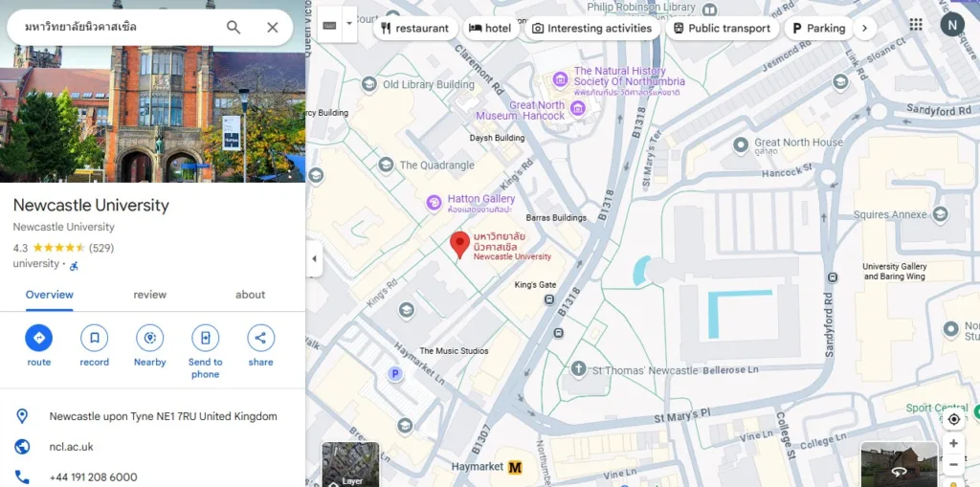Zoom in with the plus button
The width and height of the screenshot is (980, 487).
click(x=953, y=444)
